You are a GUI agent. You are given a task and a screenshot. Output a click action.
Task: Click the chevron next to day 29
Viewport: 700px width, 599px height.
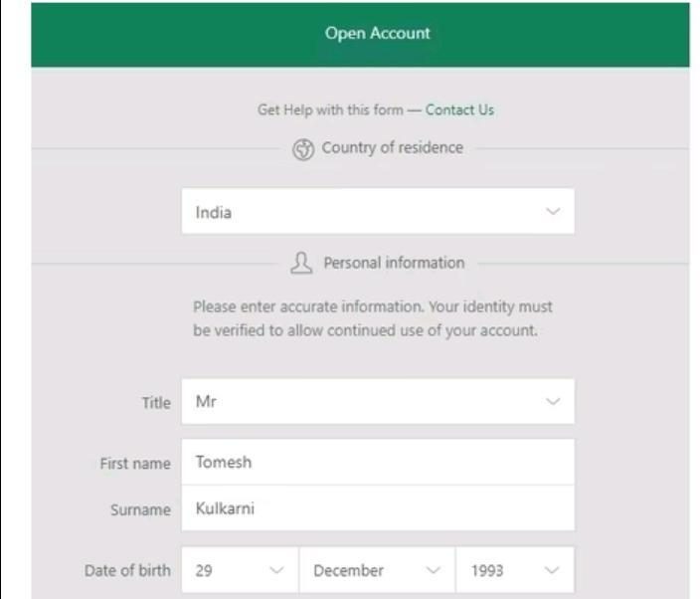click(276, 570)
